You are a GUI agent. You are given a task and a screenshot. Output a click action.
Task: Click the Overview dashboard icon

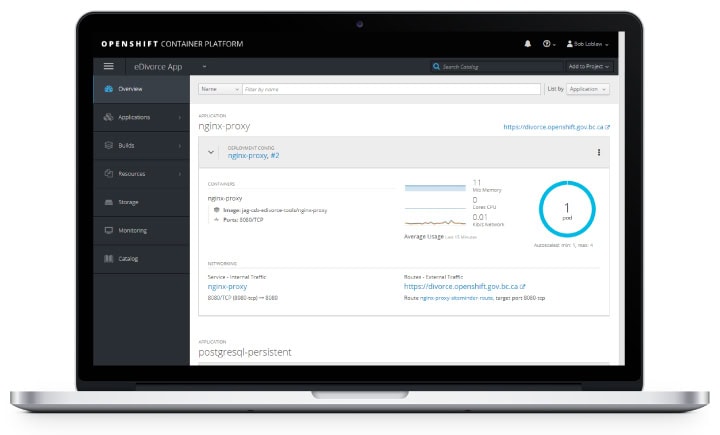(x=108, y=89)
